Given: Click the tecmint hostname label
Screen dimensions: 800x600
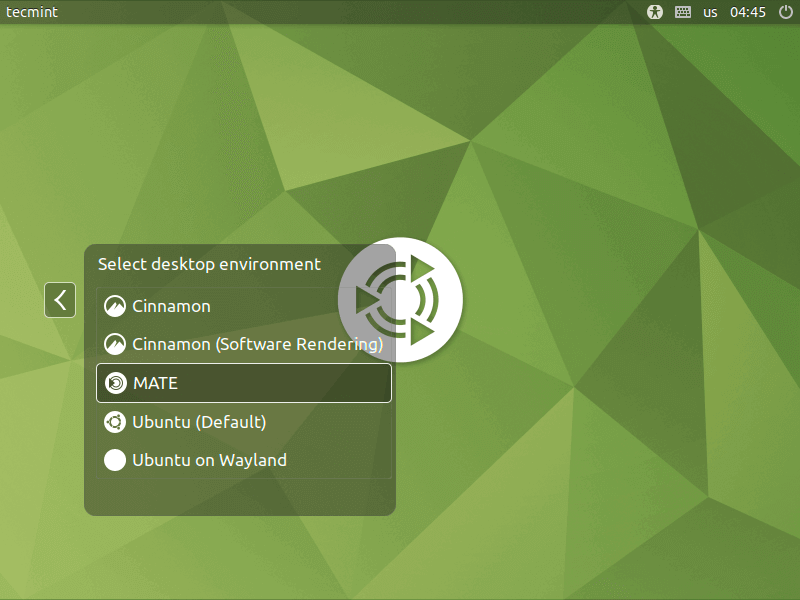Looking at the screenshot, I should click(32, 12).
